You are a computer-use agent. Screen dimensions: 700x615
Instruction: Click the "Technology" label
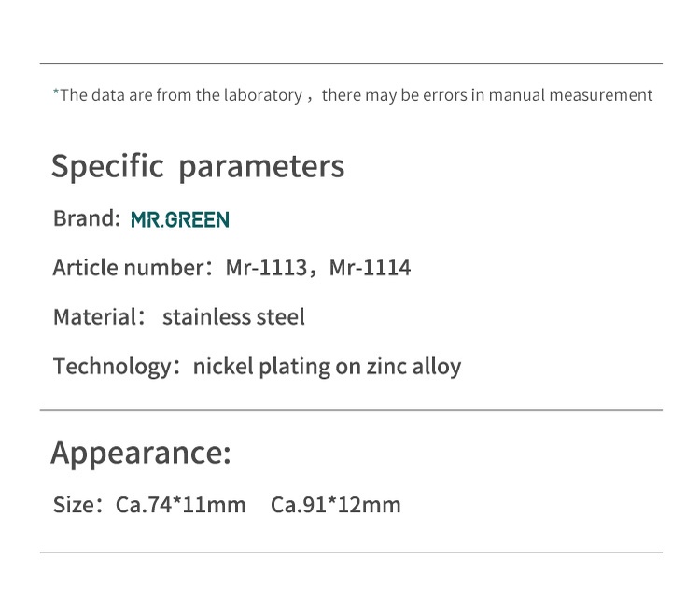pyautogui.click(x=109, y=366)
